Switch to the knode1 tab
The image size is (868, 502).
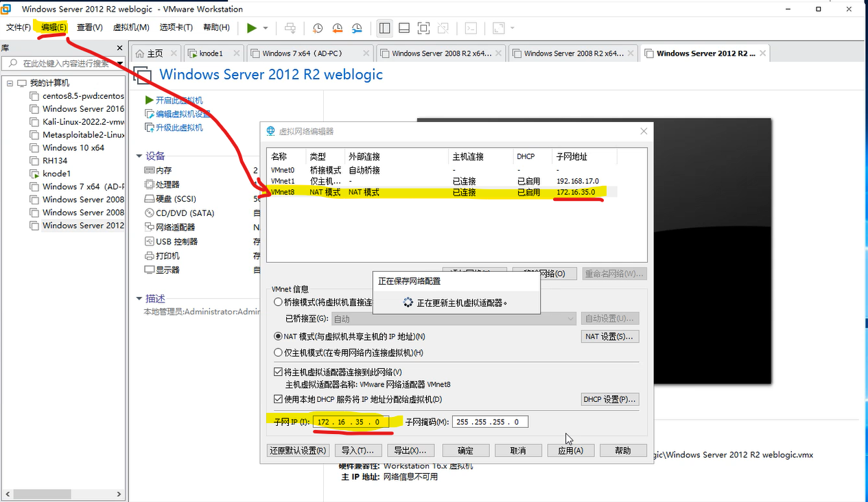coord(214,53)
